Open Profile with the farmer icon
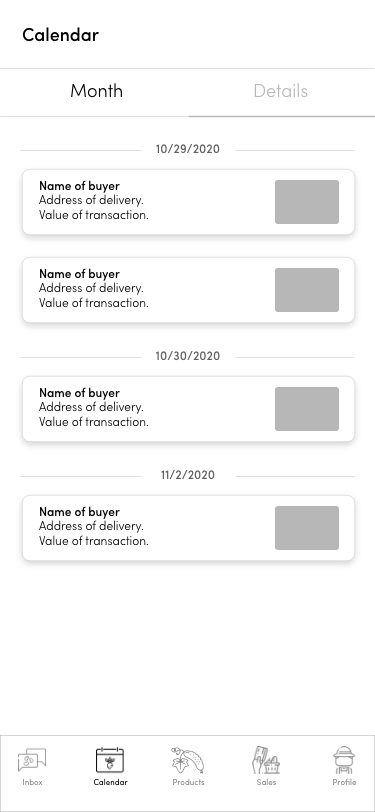The width and height of the screenshot is (375, 812). 344,760
